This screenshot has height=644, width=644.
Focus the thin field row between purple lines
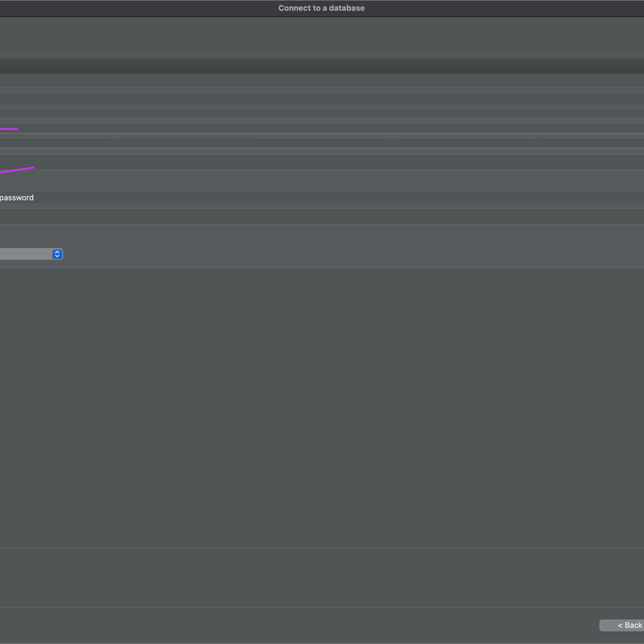coord(329,143)
